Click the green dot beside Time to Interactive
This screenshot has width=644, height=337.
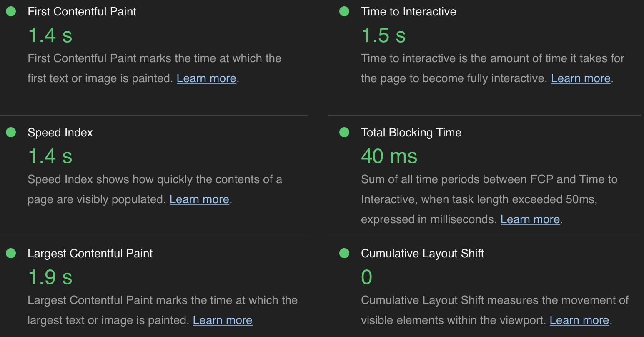pos(344,12)
